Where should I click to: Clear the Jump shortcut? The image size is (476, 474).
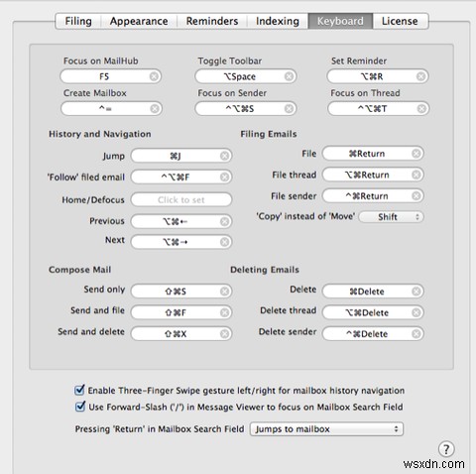224,156
